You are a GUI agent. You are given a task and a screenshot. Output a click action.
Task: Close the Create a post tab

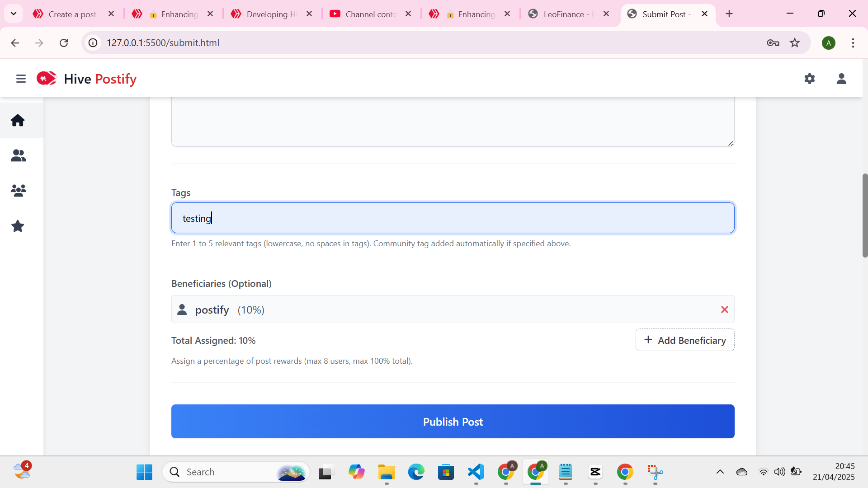click(x=111, y=14)
